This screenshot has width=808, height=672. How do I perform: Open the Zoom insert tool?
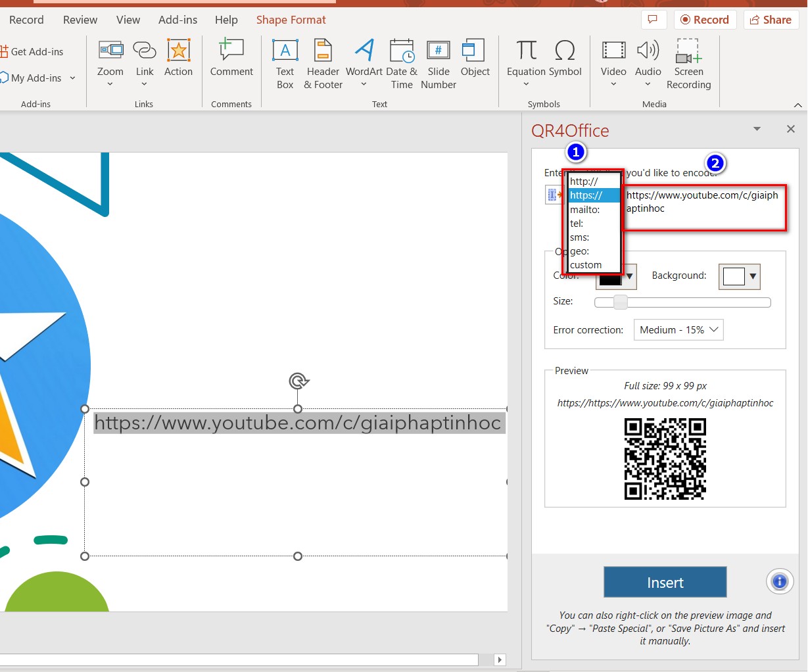click(x=110, y=63)
